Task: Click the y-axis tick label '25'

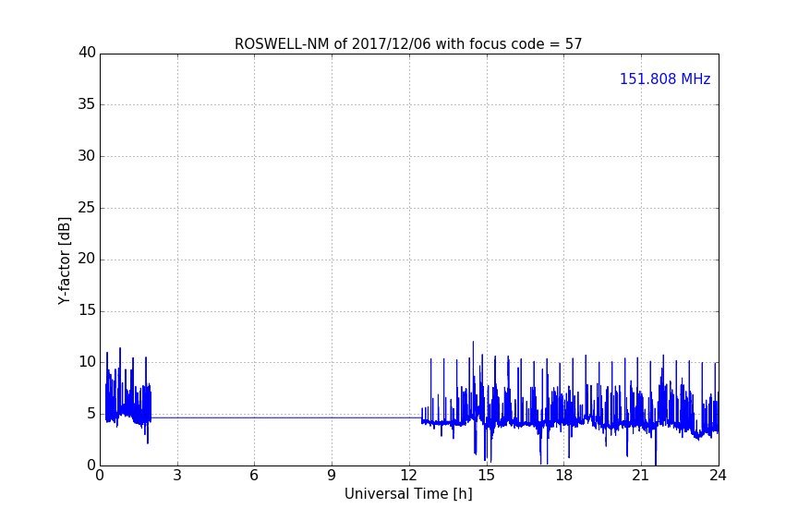Action: tap(87, 208)
